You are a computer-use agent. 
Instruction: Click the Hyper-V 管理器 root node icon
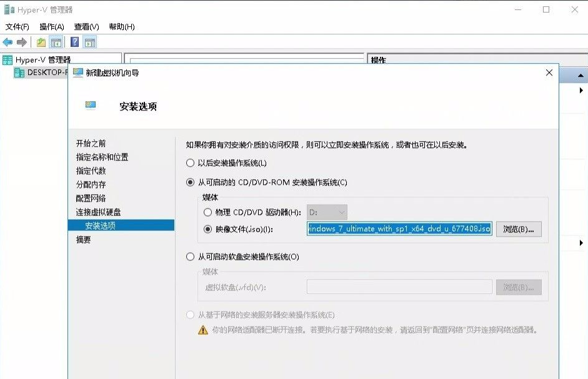point(6,61)
